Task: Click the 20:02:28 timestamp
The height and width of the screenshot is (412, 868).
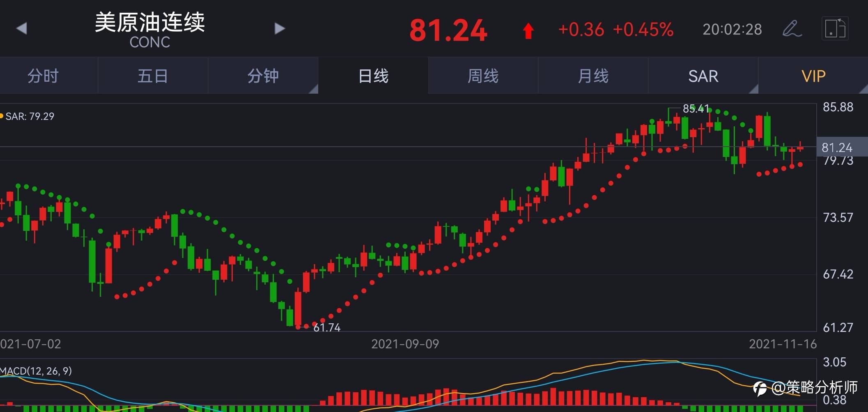Action: point(732,29)
